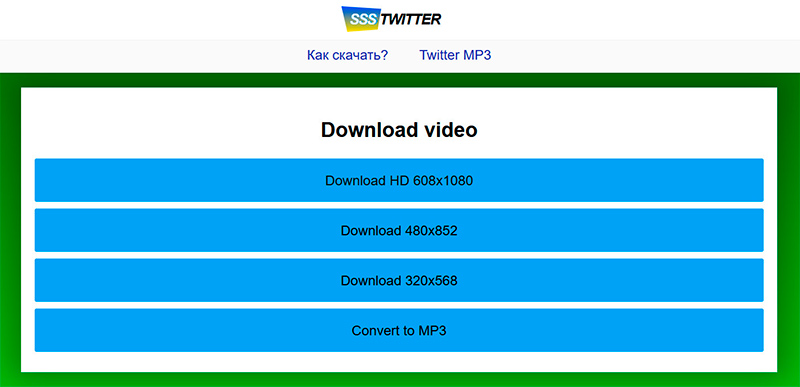Click the 320x568 resolution label text
This screenshot has width=800, height=387.
coord(431,280)
